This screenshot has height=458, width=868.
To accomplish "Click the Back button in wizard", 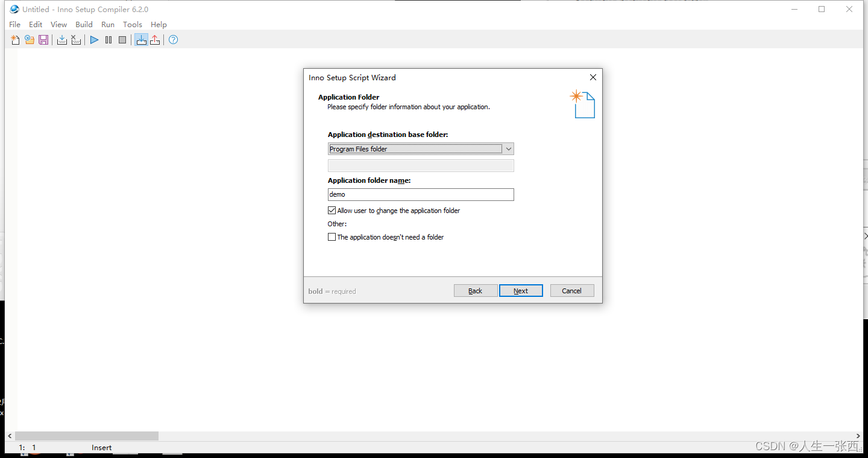I will (476, 291).
